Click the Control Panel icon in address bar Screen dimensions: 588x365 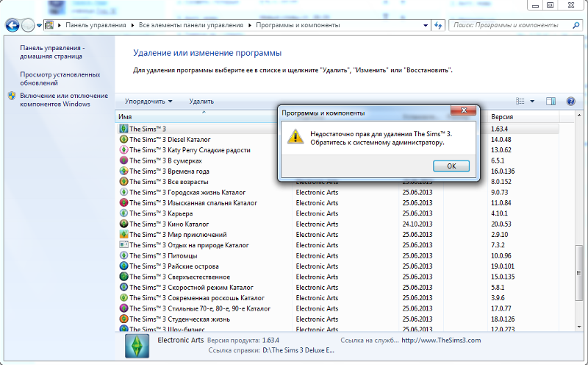pos(49,25)
